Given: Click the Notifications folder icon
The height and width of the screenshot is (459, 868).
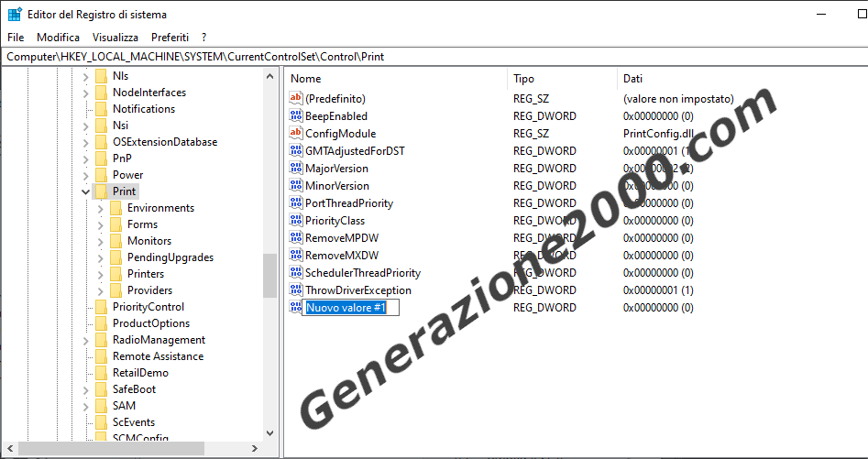Looking at the screenshot, I should coord(101,109).
